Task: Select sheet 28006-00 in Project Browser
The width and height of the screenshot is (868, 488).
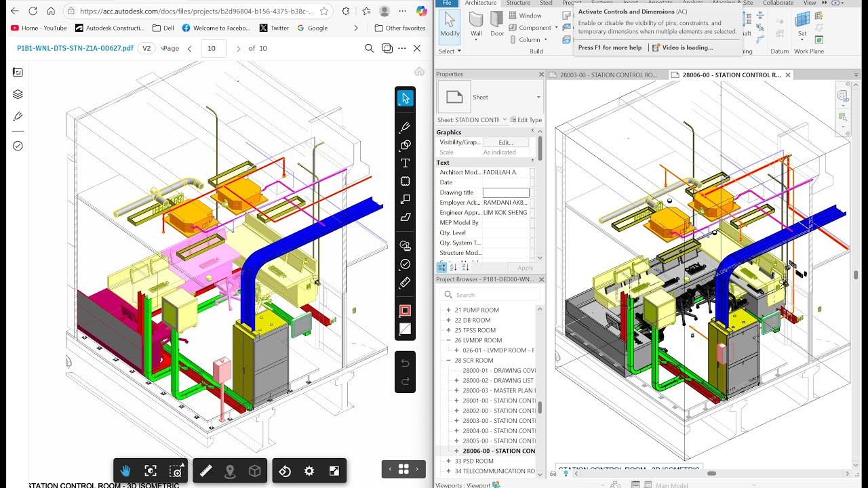Action: pos(499,451)
